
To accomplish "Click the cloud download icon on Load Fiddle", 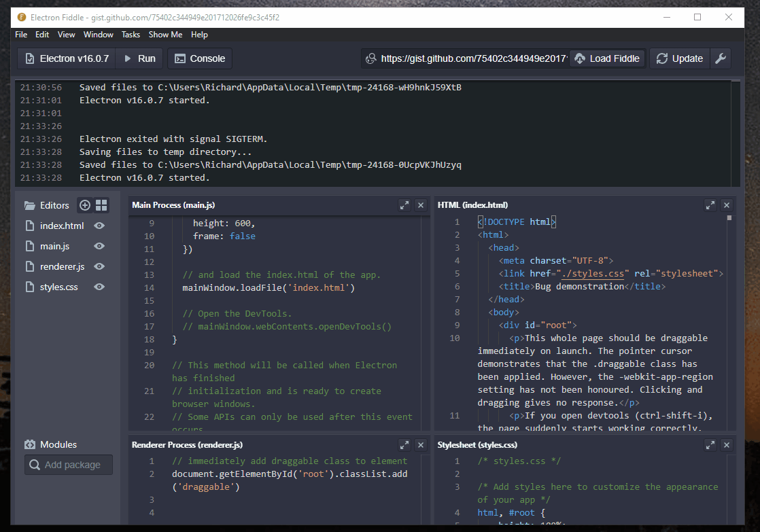I will pos(580,58).
